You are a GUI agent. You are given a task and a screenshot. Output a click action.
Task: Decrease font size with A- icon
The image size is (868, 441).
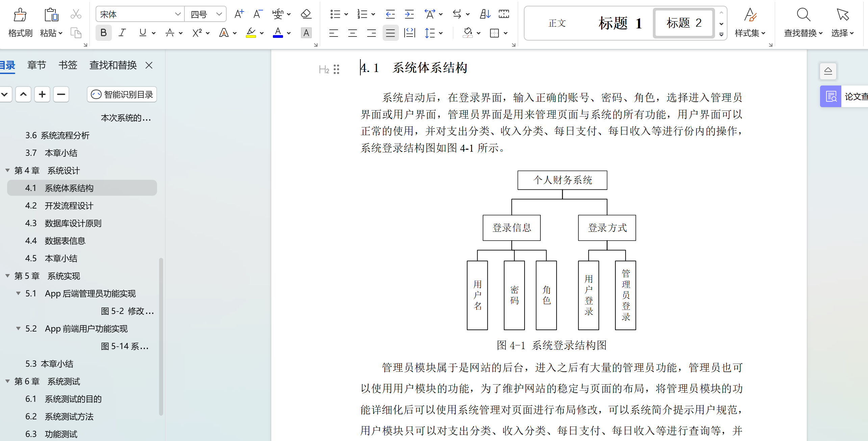point(258,14)
